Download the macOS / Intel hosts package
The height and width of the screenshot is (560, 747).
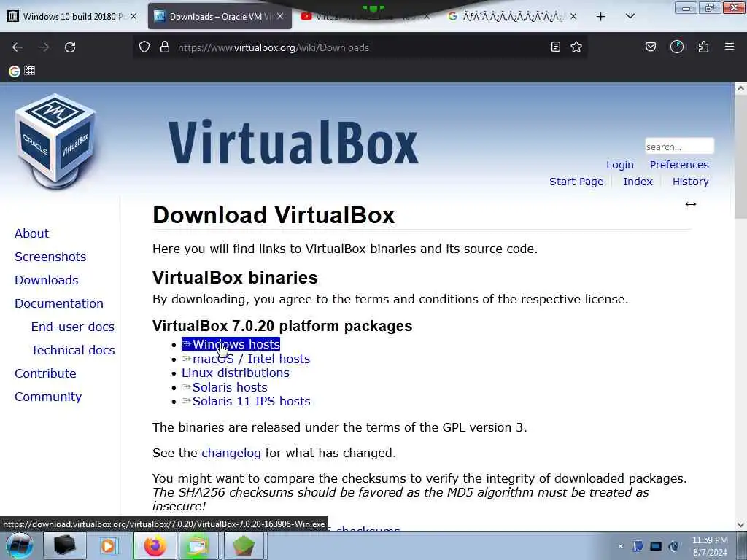[x=246, y=359]
